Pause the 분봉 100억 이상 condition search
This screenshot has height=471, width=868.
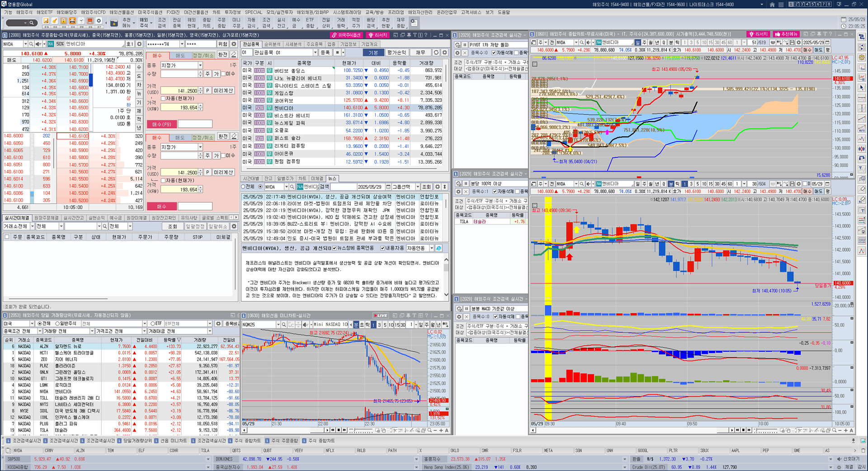pos(466,184)
